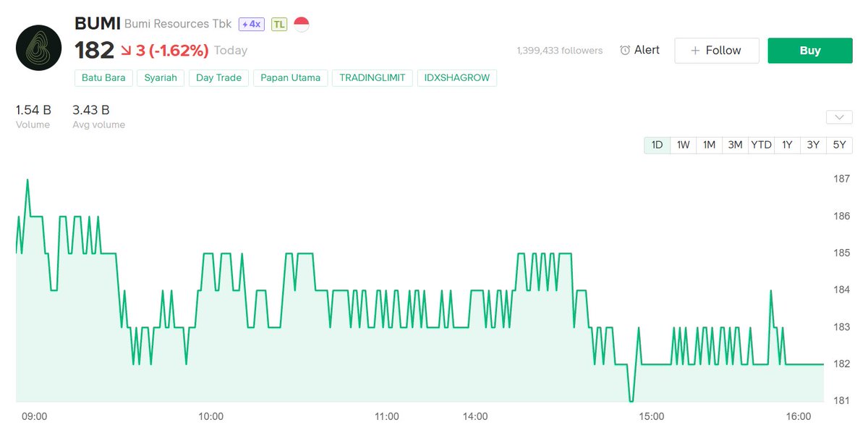Click the 3.43 B Avg volume value
This screenshot has height=438, width=868.
click(x=91, y=110)
